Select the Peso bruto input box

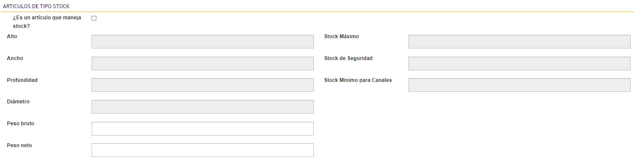tap(202, 129)
